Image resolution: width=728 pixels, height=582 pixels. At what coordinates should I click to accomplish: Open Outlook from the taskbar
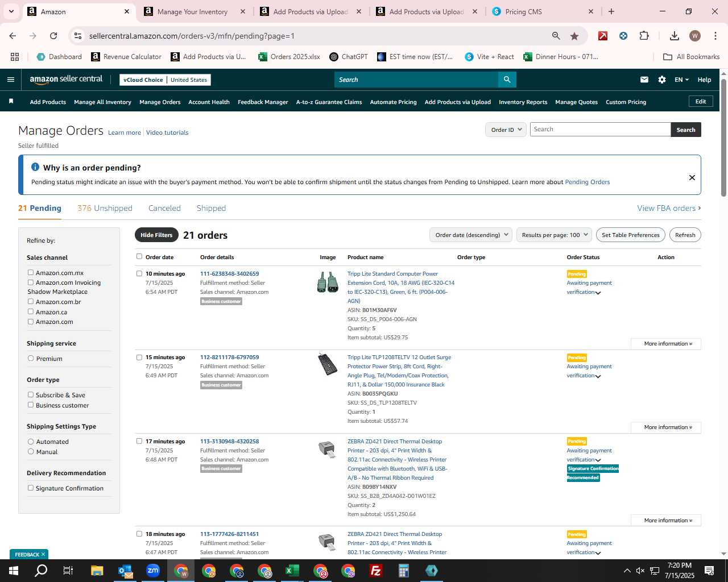point(125,571)
